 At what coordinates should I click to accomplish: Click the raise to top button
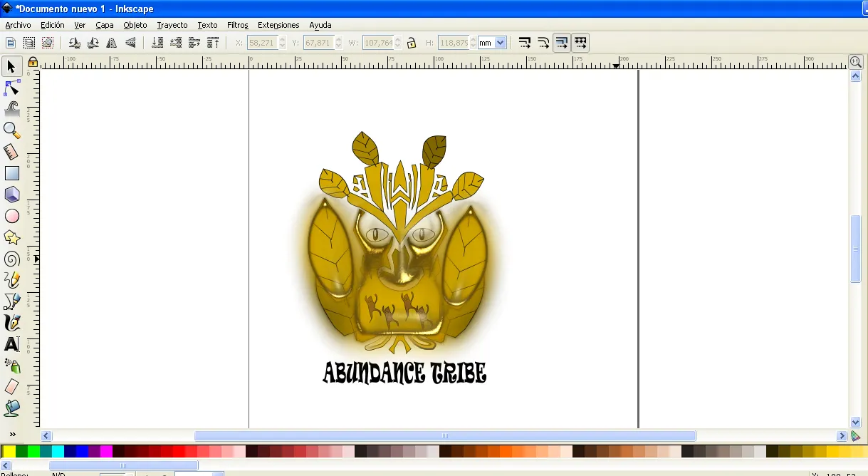[213, 43]
